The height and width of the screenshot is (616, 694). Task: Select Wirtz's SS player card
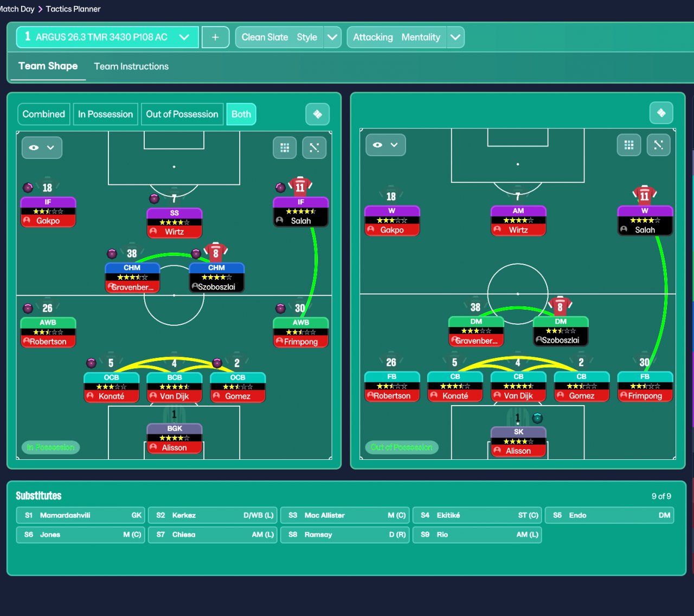coord(175,223)
